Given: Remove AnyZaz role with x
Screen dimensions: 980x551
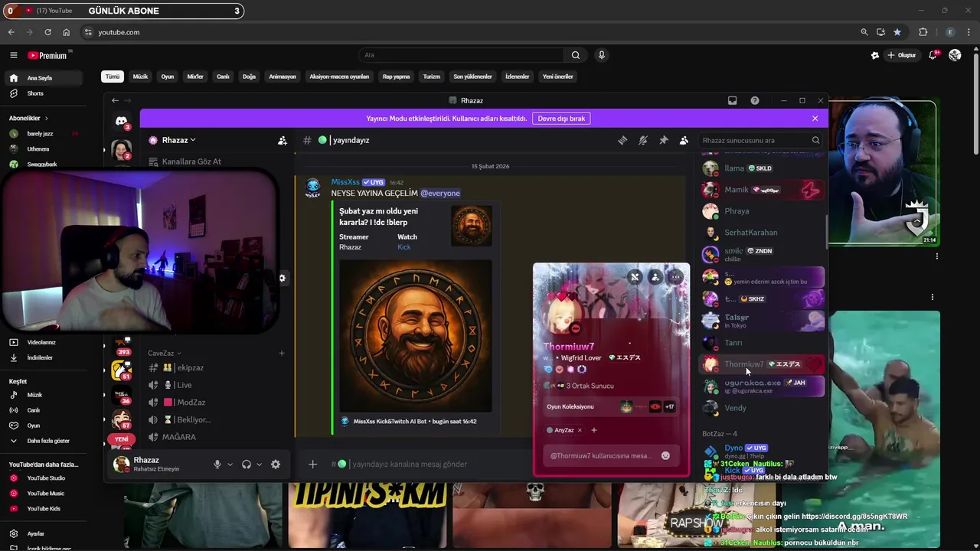Looking at the screenshot, I should pos(580,430).
